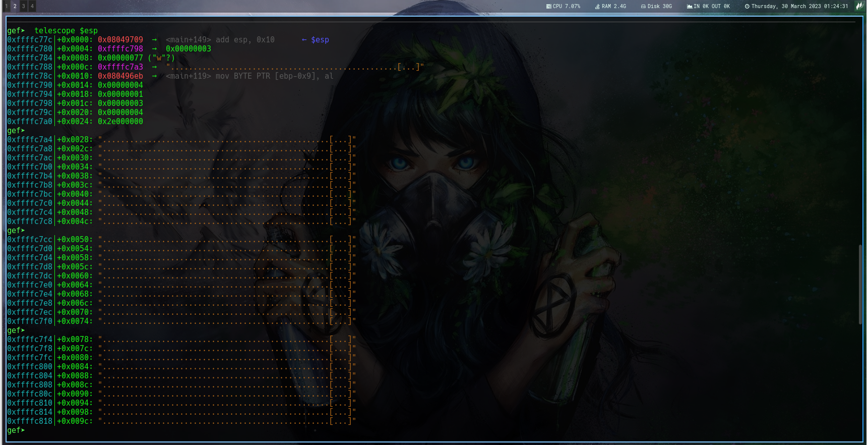The height and width of the screenshot is (445, 868).
Task: Click the feather logo icon at bar end
Action: click(x=859, y=6)
